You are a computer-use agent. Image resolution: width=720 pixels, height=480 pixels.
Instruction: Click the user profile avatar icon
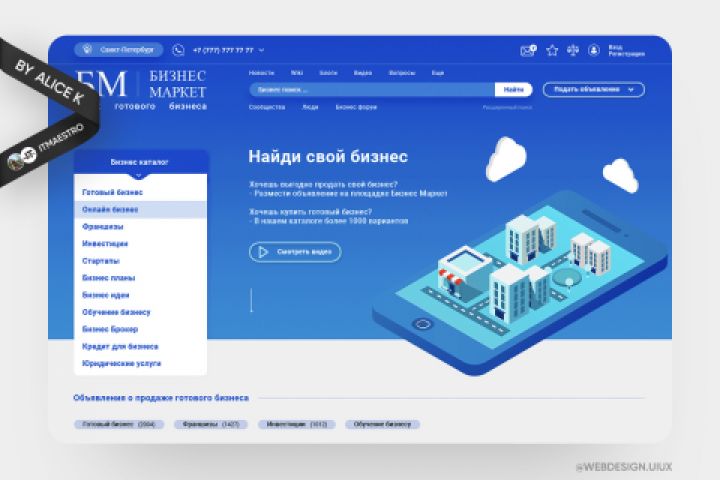[594, 50]
